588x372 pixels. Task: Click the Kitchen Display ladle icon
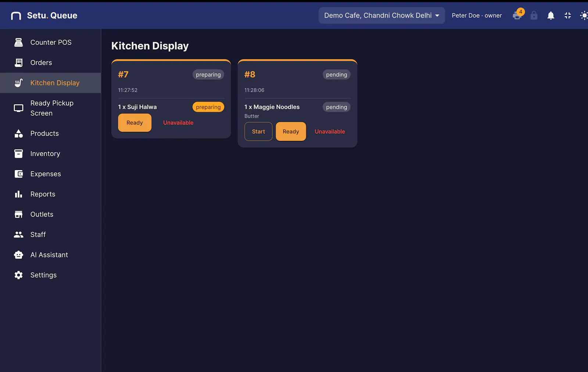point(18,83)
